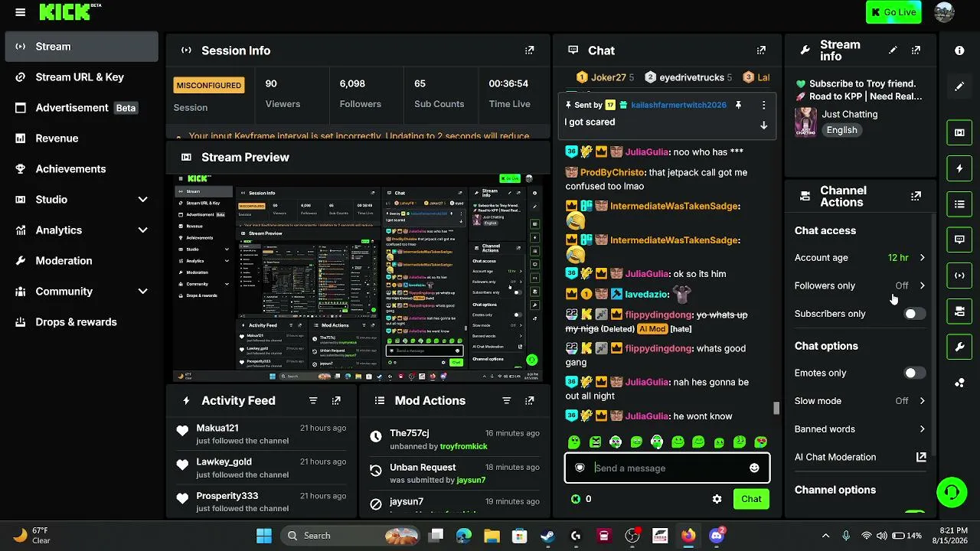Pop out the Channel Actions panel
980x551 pixels.
coord(916,197)
